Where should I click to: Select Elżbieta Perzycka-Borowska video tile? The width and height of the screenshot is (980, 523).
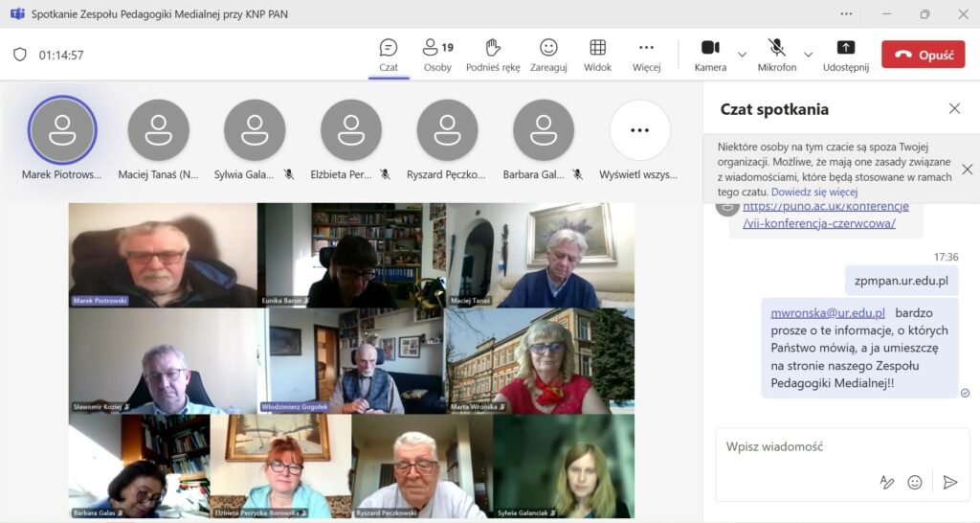pyautogui.click(x=281, y=466)
